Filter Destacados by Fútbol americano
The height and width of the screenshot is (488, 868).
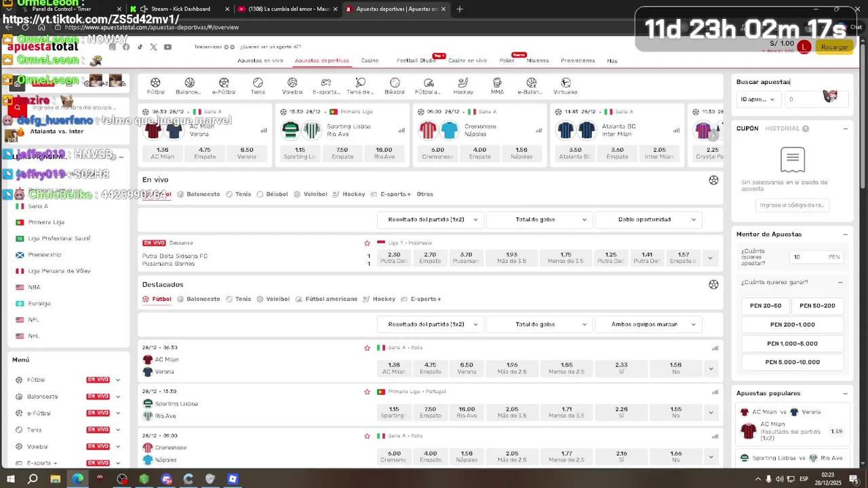click(x=326, y=299)
